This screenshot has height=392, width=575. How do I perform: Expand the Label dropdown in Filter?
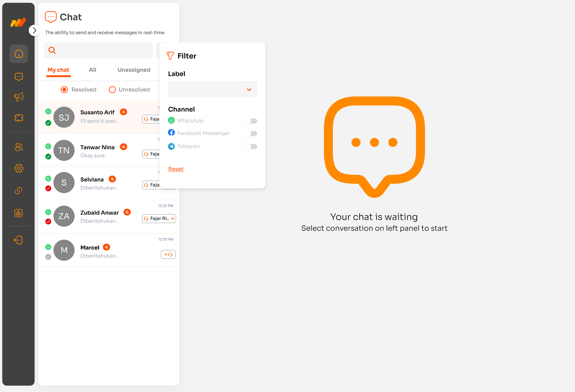click(212, 89)
